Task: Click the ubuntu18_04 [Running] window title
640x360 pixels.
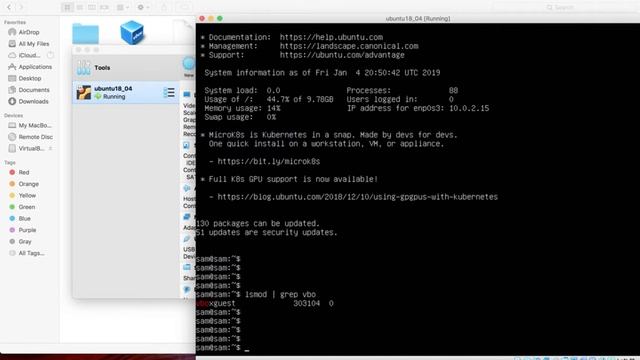Action: 418,18
